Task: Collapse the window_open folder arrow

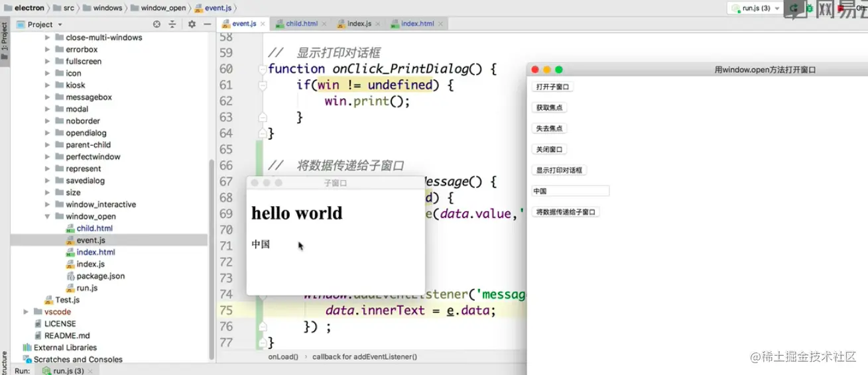Action: 48,217
